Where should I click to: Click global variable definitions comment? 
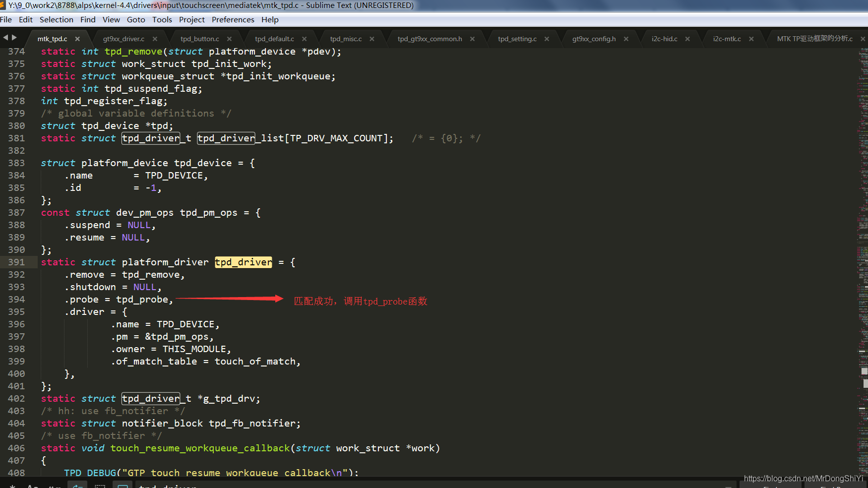(x=136, y=114)
